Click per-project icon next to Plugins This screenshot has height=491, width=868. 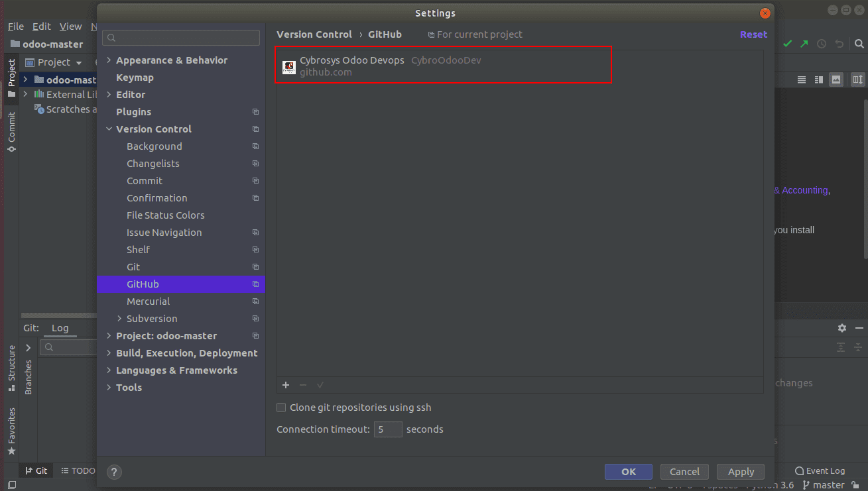tap(255, 112)
